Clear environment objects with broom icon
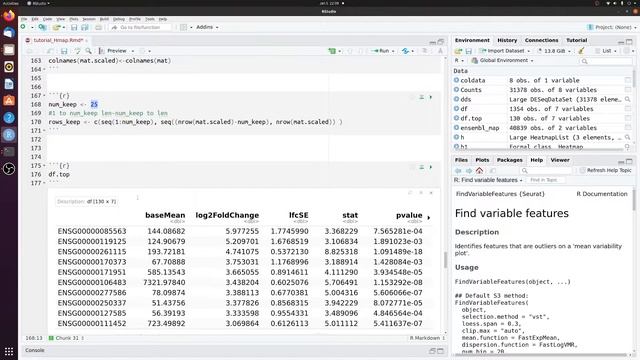This screenshot has width=640, height=360. 581,51
